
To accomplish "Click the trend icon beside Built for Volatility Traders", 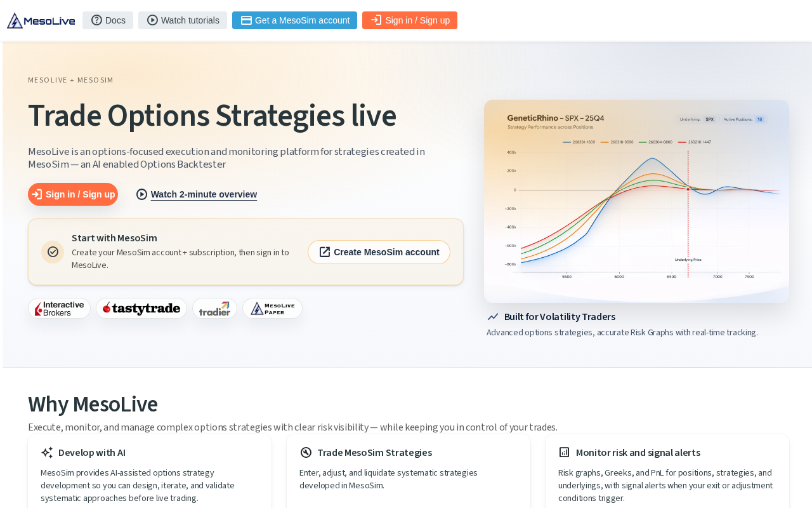I will coord(493,317).
